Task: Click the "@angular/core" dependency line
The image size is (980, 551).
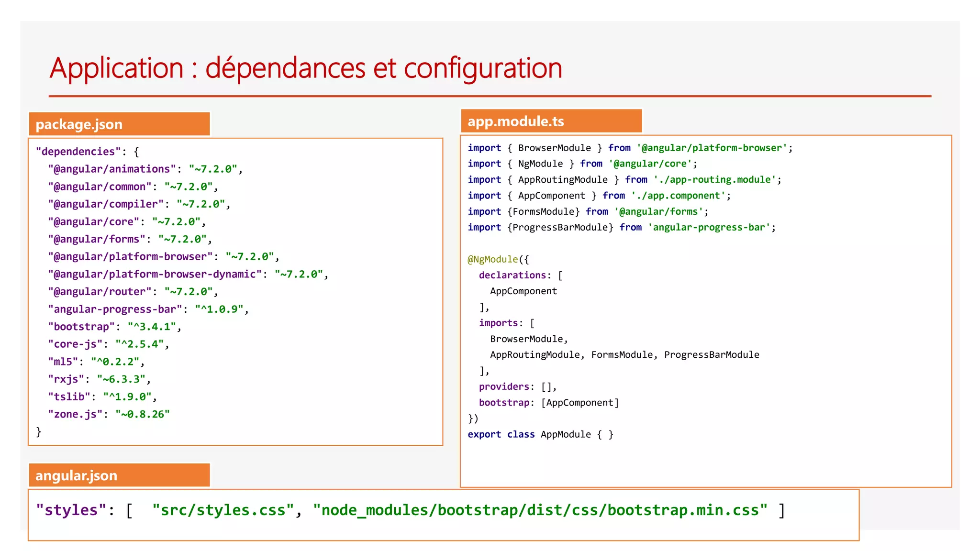Action: click(x=127, y=222)
